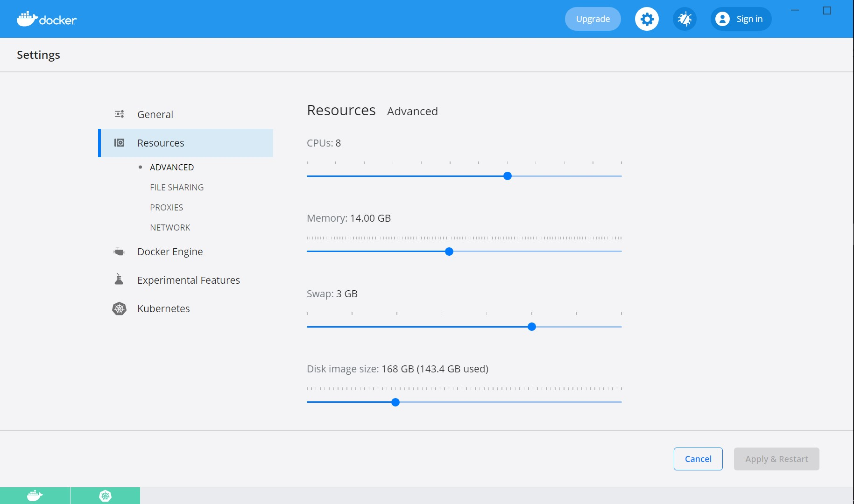Open troubleshoot via the bug icon

(x=685, y=19)
